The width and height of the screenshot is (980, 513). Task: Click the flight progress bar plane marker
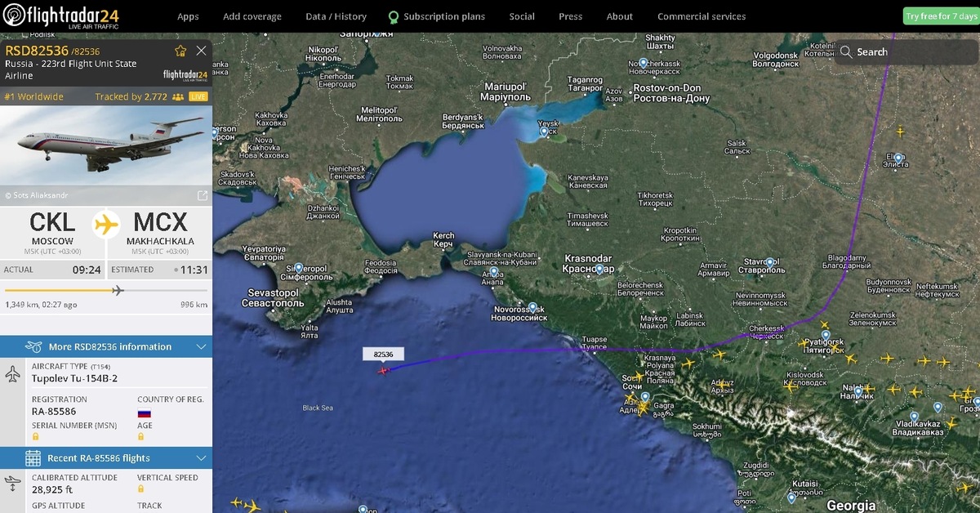[118, 290]
